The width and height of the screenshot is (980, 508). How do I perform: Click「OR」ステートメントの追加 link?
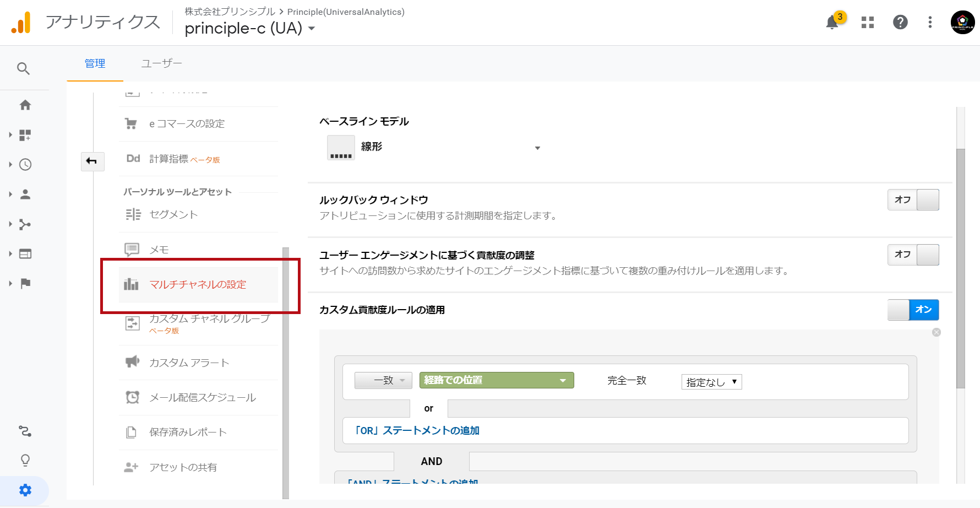(417, 430)
